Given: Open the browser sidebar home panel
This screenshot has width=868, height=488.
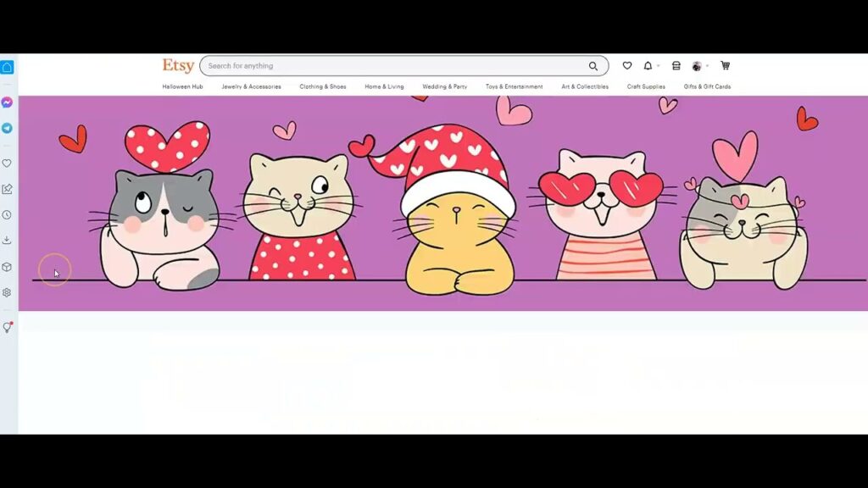Looking at the screenshot, I should point(7,68).
